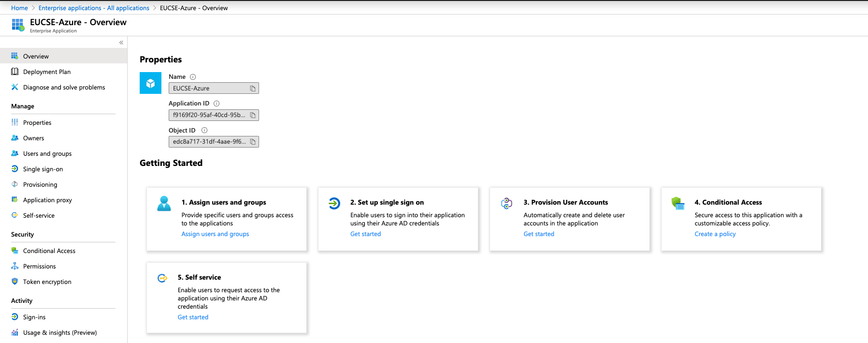Click the Properties sidebar icon
Image resolution: width=868 pixels, height=343 pixels.
pos(14,122)
